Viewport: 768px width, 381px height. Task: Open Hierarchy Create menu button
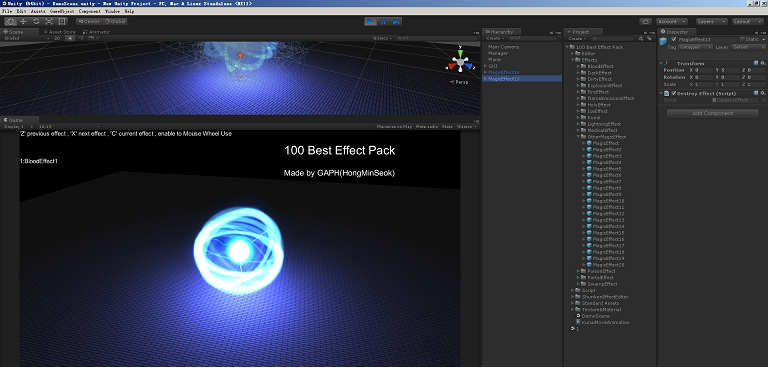[x=494, y=38]
